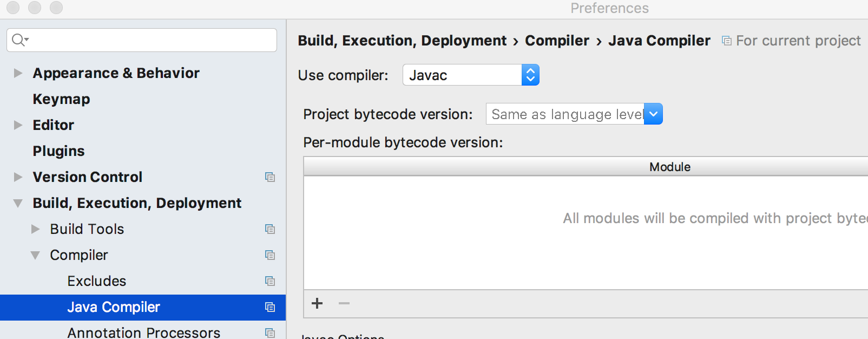868x339 pixels.
Task: Click the project-level icon beside Excludes
Action: click(x=270, y=281)
